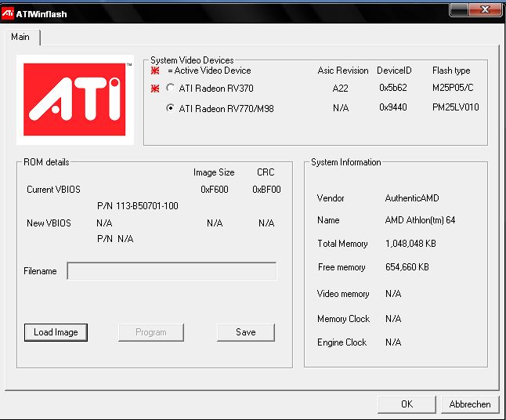Cancel with the Abbrechen button
The width and height of the screenshot is (506, 420).
(470, 404)
